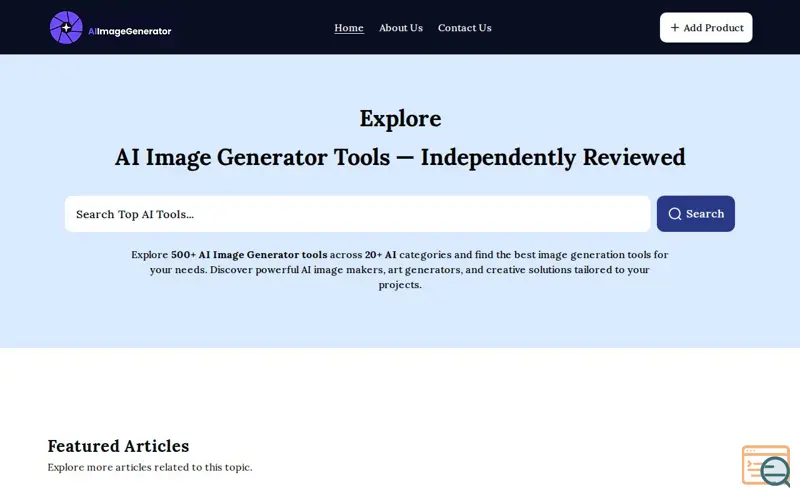
Task: Click the '500+ AI Image Generator tools' bold text
Action: click(x=249, y=255)
